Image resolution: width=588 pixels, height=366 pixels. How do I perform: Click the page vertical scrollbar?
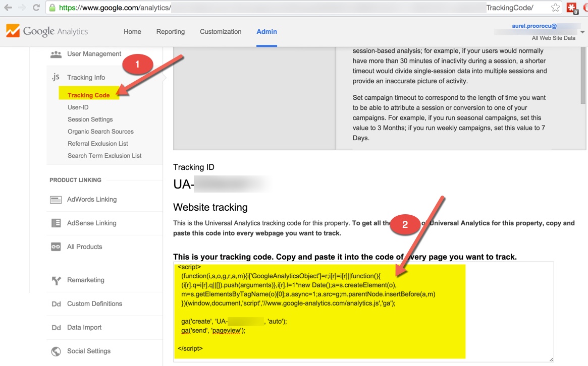pyautogui.click(x=583, y=75)
